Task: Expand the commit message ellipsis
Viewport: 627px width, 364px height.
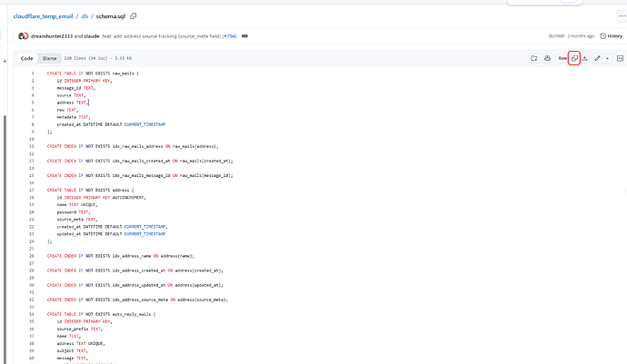Action: click(x=244, y=36)
